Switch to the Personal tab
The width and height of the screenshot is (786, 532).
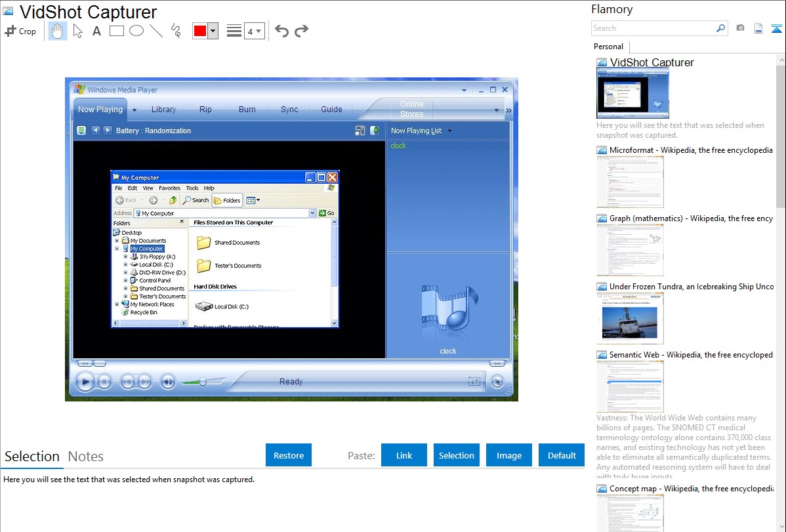(609, 47)
